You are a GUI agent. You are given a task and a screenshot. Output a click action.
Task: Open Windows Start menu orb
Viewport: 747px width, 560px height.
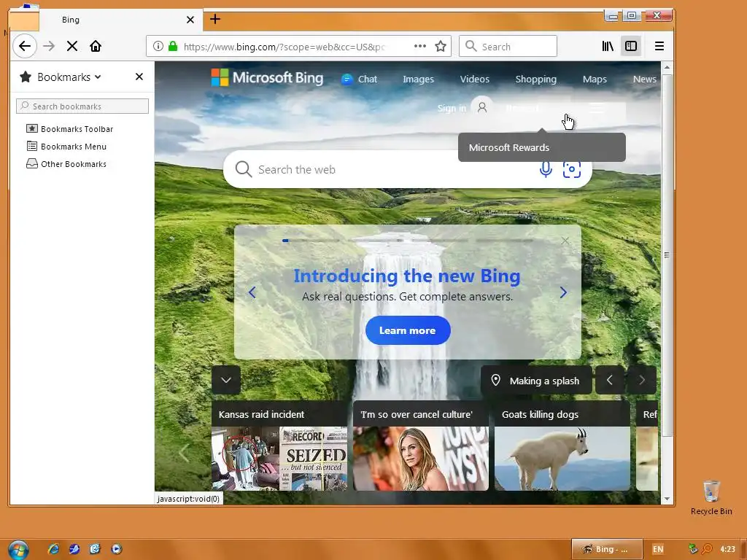coord(18,550)
